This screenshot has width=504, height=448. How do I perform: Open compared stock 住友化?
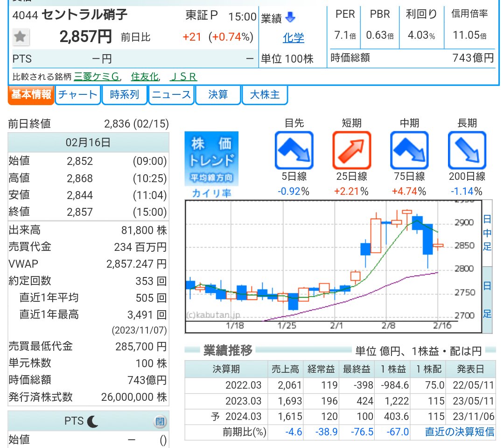[x=145, y=77]
